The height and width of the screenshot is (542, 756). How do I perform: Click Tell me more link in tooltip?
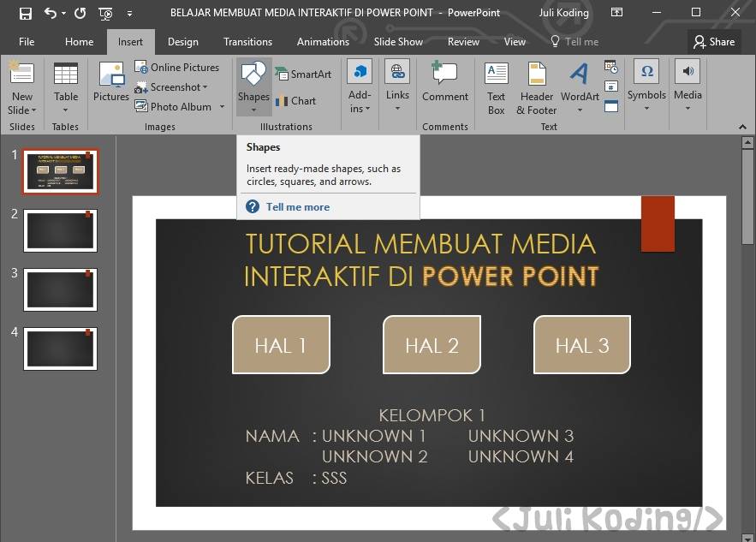tap(297, 207)
